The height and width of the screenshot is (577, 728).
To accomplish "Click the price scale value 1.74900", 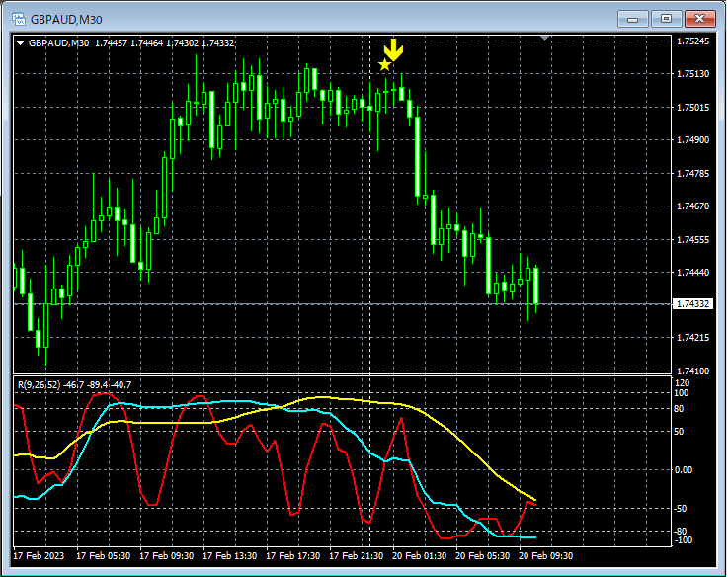I will click(x=692, y=140).
